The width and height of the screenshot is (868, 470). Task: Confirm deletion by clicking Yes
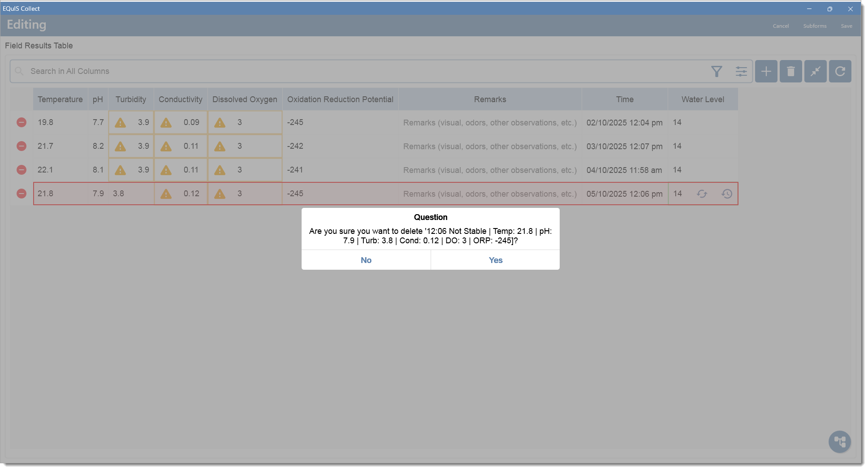[x=495, y=260]
